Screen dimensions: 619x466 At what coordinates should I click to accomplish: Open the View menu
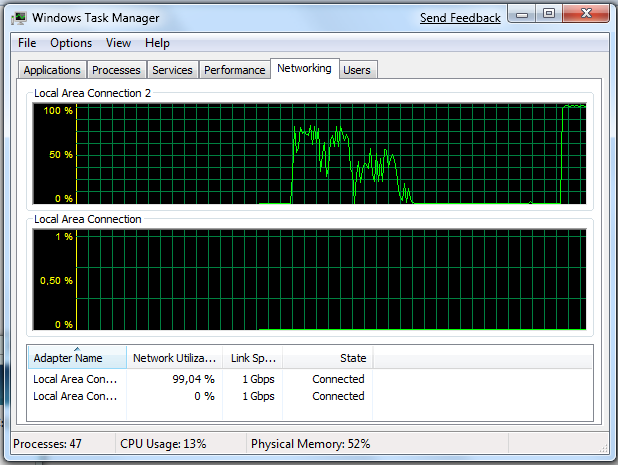point(118,43)
